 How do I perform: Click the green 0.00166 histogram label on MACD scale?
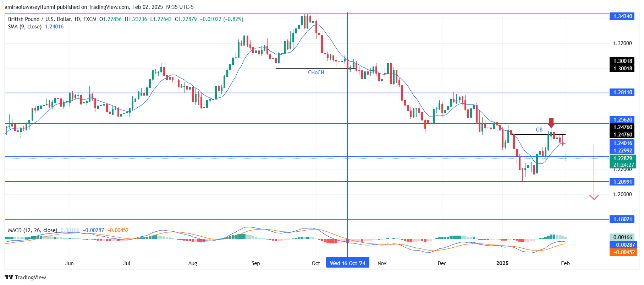point(623,237)
